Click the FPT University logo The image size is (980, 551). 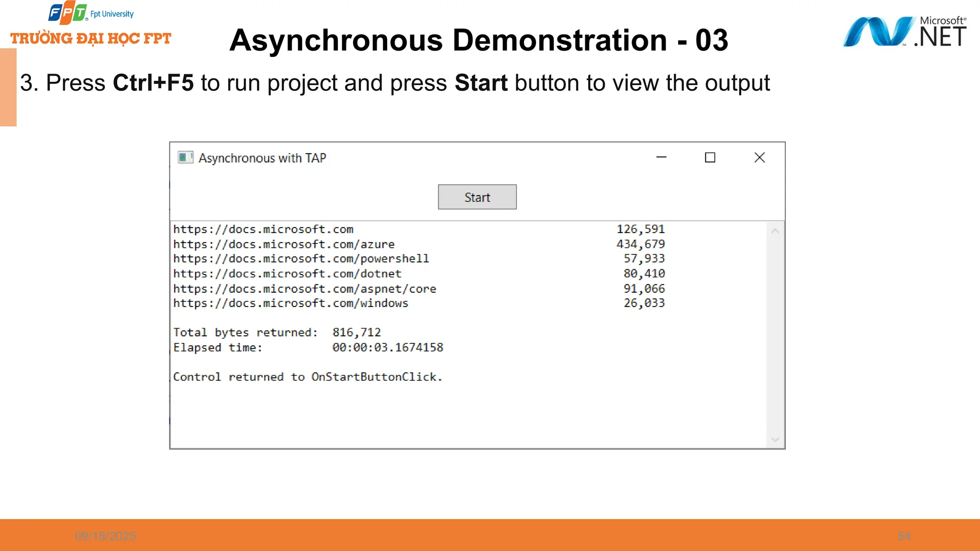(90, 24)
